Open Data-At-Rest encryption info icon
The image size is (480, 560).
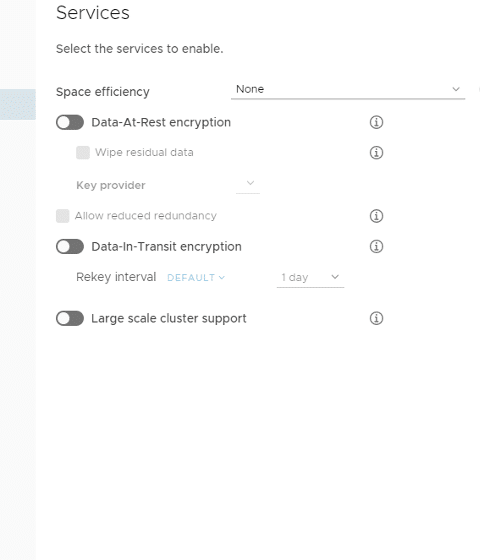(x=376, y=122)
